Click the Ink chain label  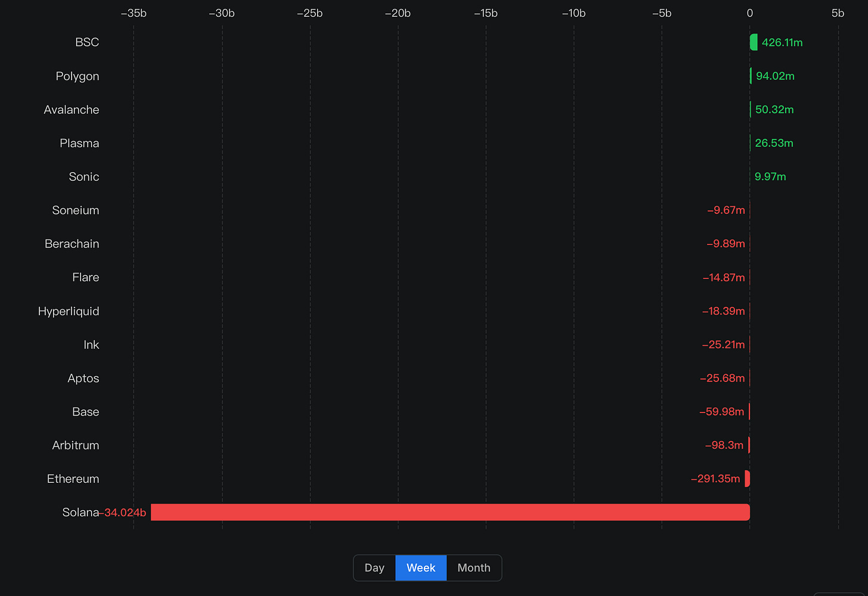coord(91,344)
